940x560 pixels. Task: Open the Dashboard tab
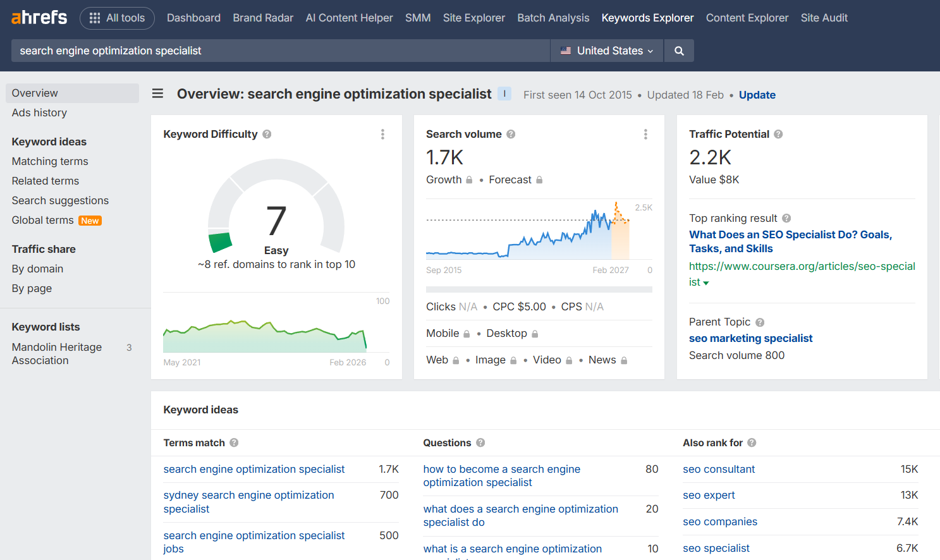click(193, 18)
